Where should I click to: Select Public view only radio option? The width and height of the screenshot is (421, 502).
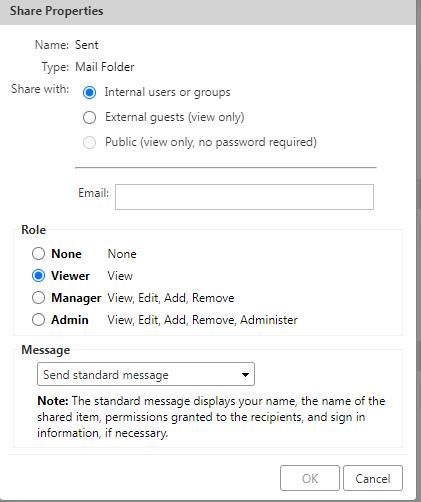pyautogui.click(x=89, y=142)
